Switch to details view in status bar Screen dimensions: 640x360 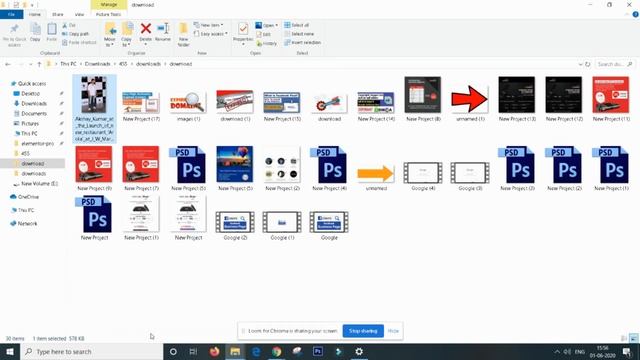(624, 338)
